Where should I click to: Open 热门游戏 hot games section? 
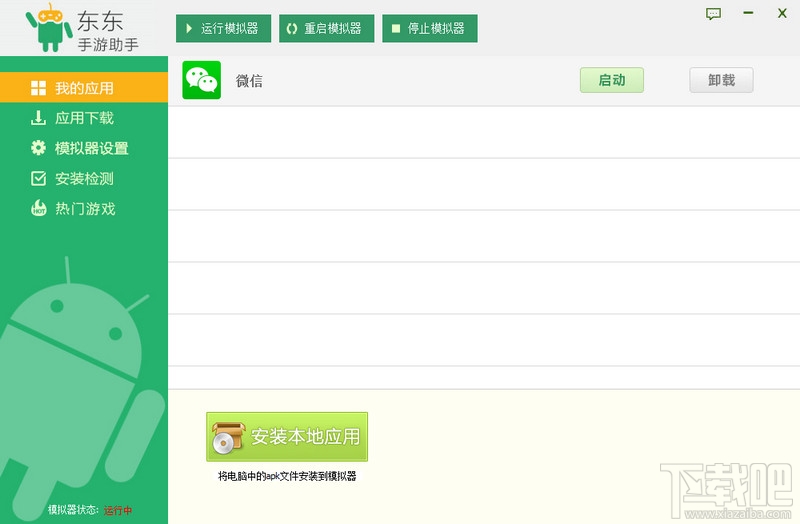[x=84, y=209]
